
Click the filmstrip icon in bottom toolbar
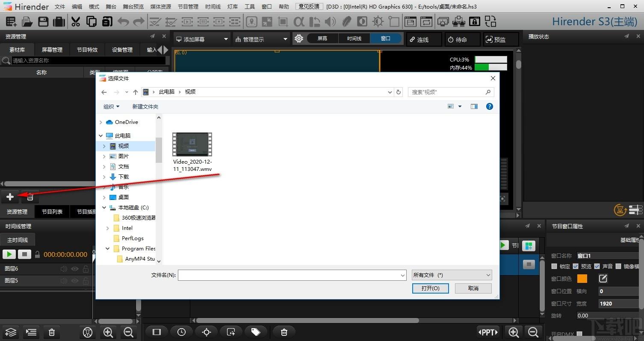pos(157,332)
